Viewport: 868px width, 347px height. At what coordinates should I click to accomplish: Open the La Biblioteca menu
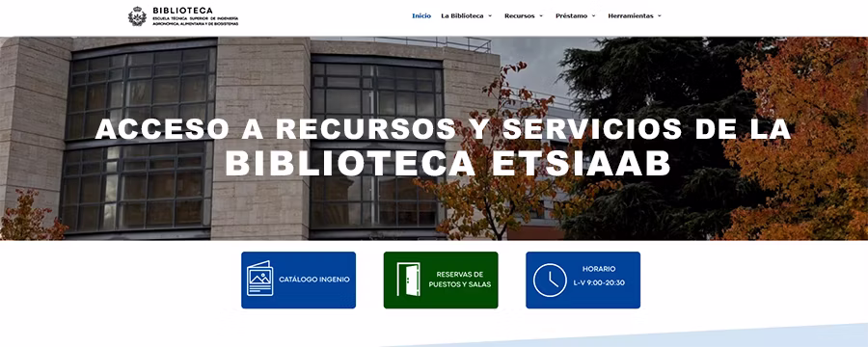pos(462,16)
